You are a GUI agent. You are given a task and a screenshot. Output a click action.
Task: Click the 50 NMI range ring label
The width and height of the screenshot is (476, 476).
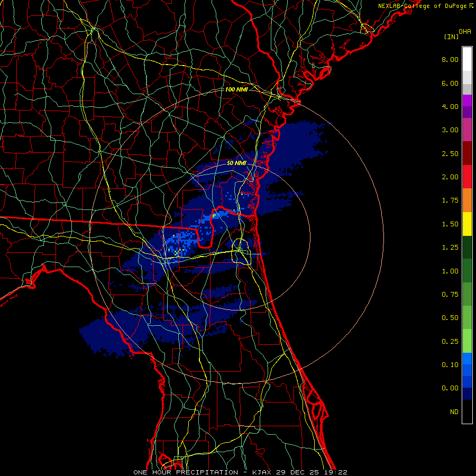point(236,163)
